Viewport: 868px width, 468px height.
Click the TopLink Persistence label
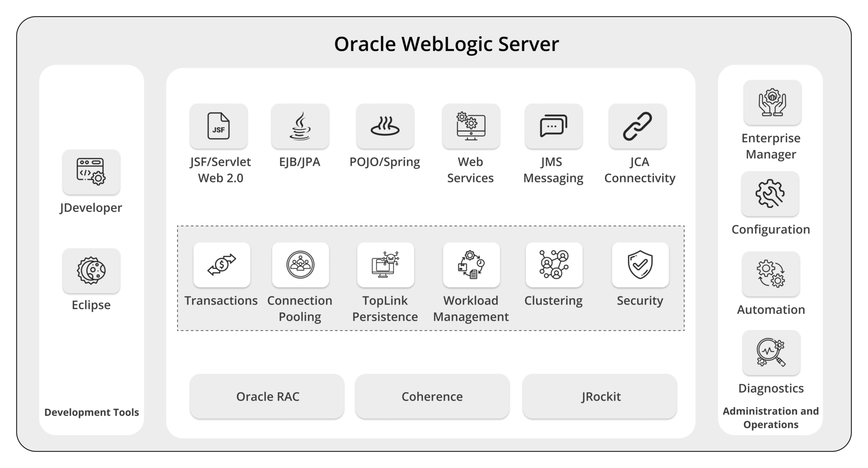[385, 309]
